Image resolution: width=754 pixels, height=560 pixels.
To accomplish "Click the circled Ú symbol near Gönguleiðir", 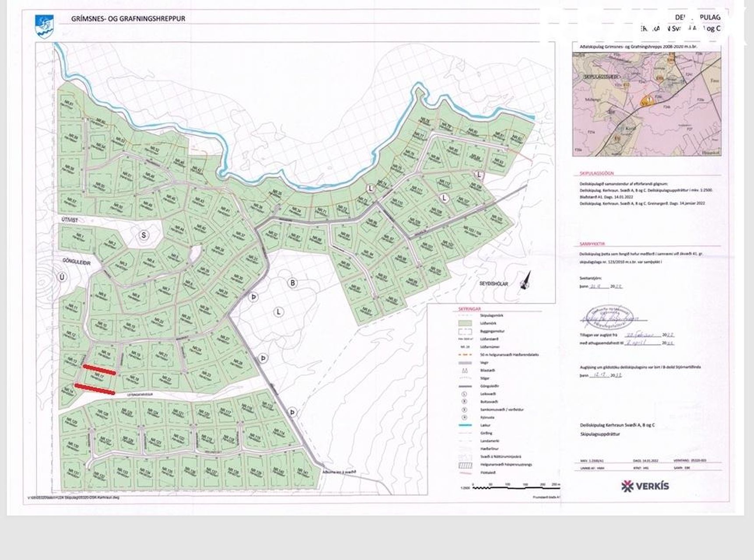I will (x=63, y=277).
